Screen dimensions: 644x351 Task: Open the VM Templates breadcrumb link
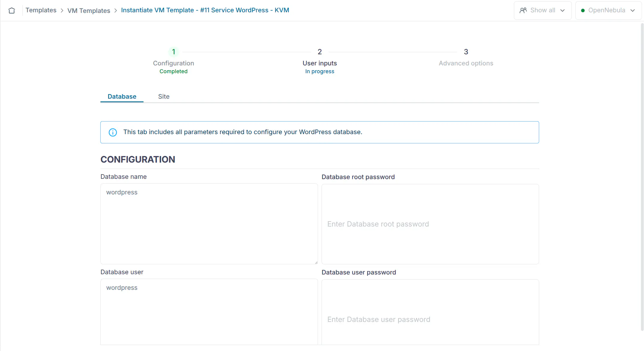click(89, 10)
